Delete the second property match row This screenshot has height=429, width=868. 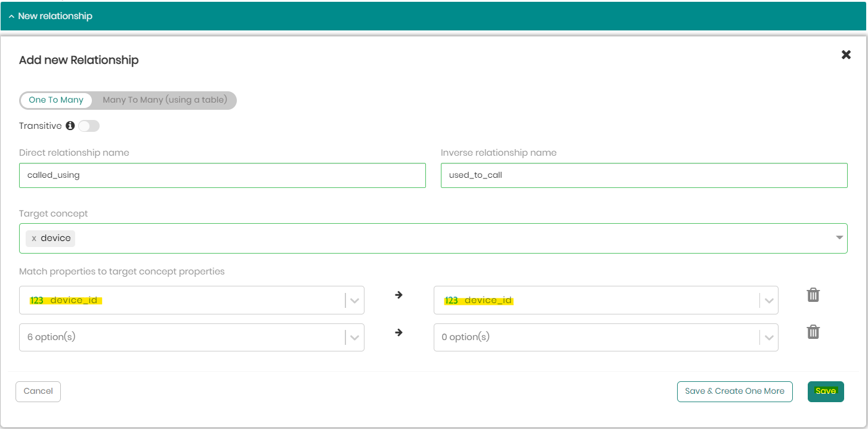pos(813,332)
